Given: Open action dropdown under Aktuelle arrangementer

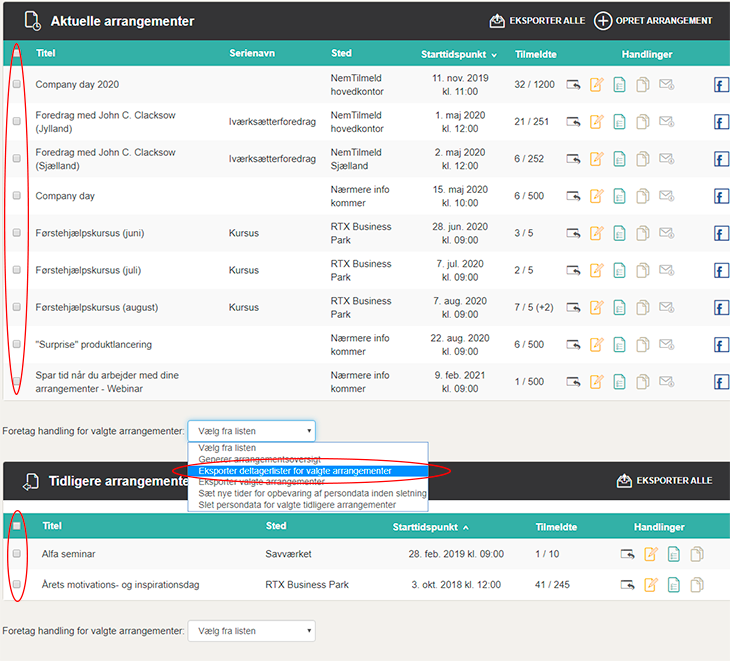Looking at the screenshot, I should point(251,431).
